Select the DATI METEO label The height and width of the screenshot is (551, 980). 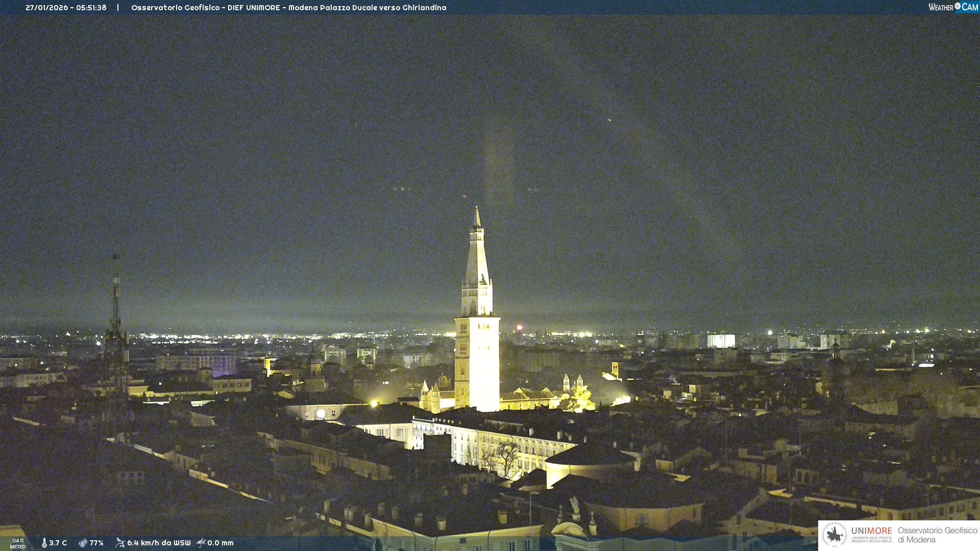click(x=18, y=543)
